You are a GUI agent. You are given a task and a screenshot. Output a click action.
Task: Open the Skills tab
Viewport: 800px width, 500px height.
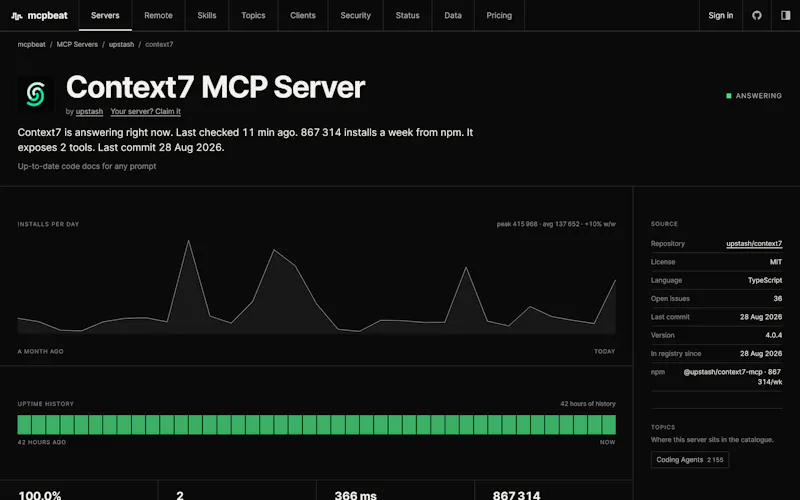tap(207, 15)
